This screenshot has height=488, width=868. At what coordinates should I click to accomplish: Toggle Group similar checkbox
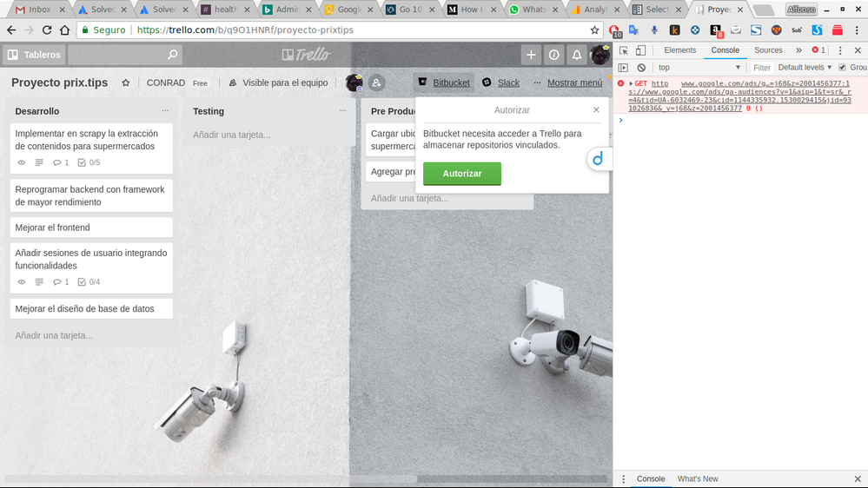843,68
